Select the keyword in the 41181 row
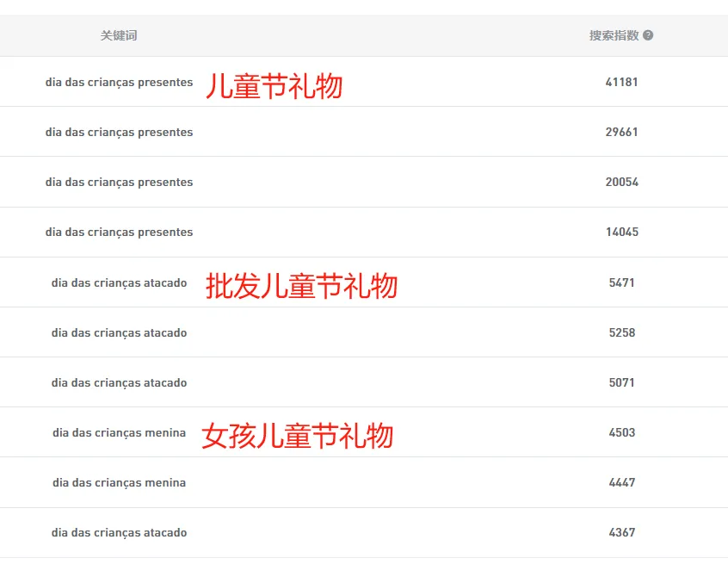728x577 pixels. [119, 82]
